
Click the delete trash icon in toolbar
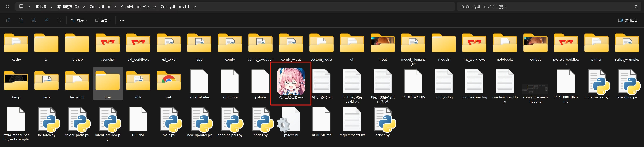(x=59, y=20)
